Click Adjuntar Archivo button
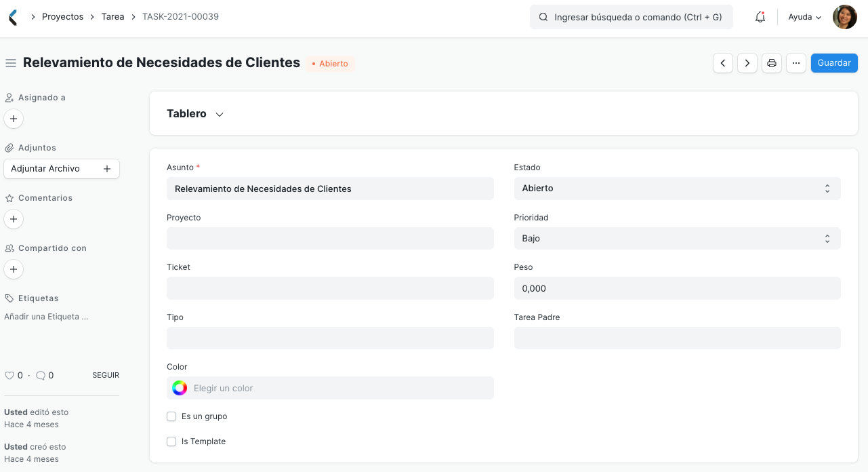Image resolution: width=868 pixels, height=472 pixels. point(62,169)
